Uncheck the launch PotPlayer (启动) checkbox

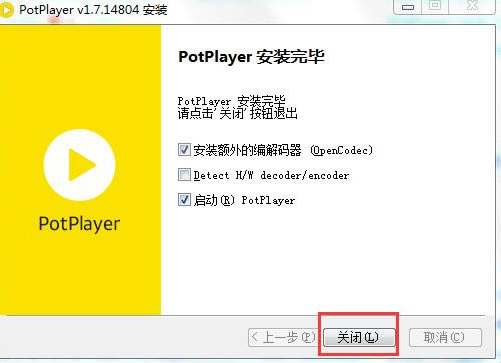pos(184,200)
